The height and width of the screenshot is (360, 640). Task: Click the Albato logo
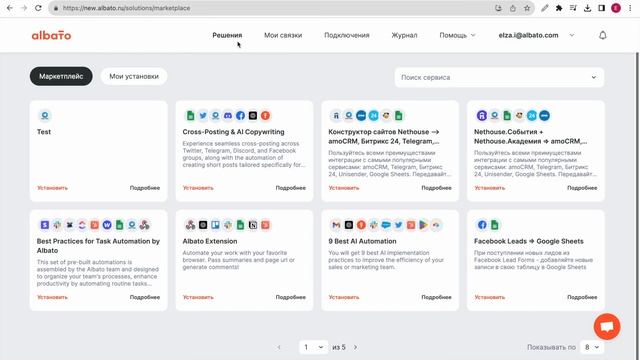click(x=51, y=36)
